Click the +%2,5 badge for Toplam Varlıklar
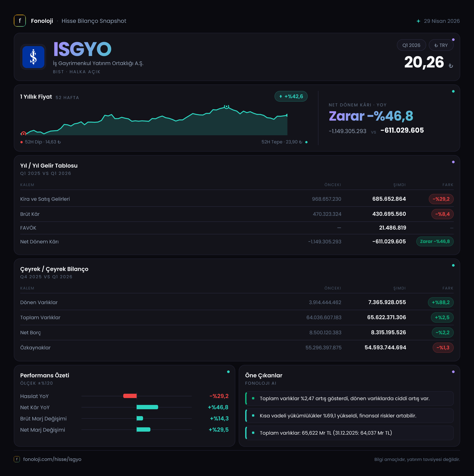 tap(442, 317)
